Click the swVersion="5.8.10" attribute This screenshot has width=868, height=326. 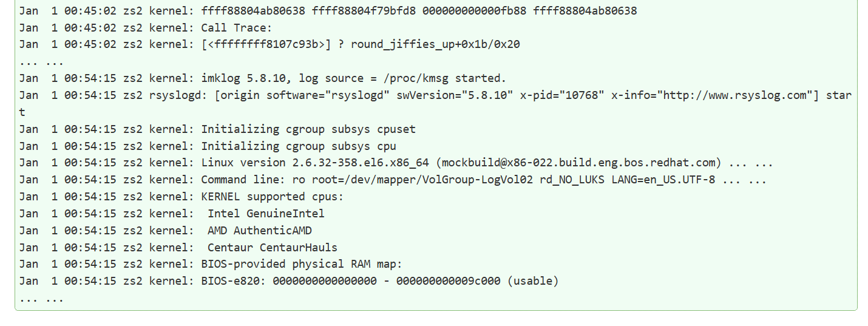tap(455, 95)
